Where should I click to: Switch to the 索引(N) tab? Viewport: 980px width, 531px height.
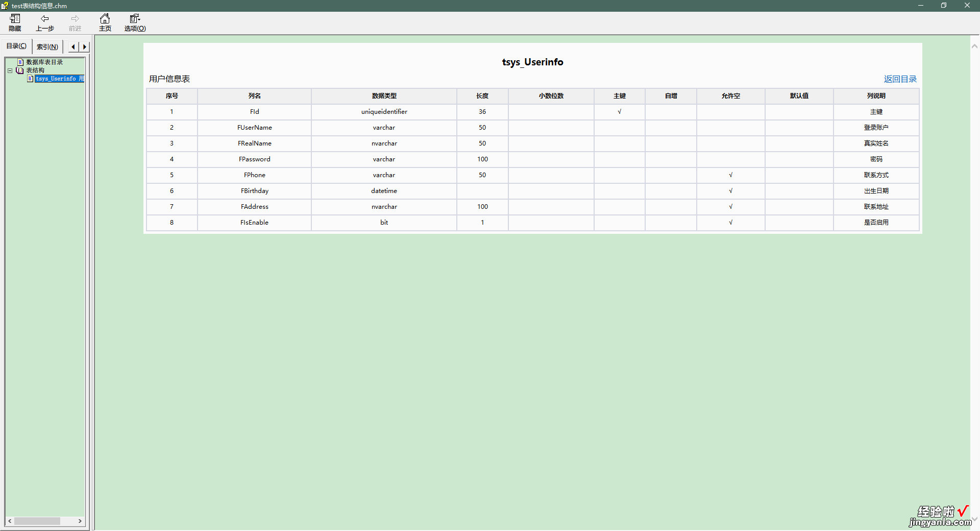coord(47,46)
